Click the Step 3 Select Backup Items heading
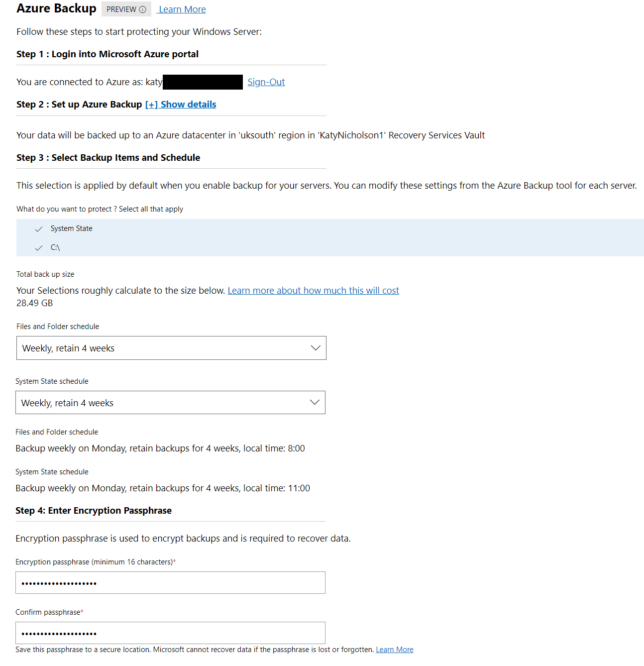The image size is (644, 666). coord(108,158)
